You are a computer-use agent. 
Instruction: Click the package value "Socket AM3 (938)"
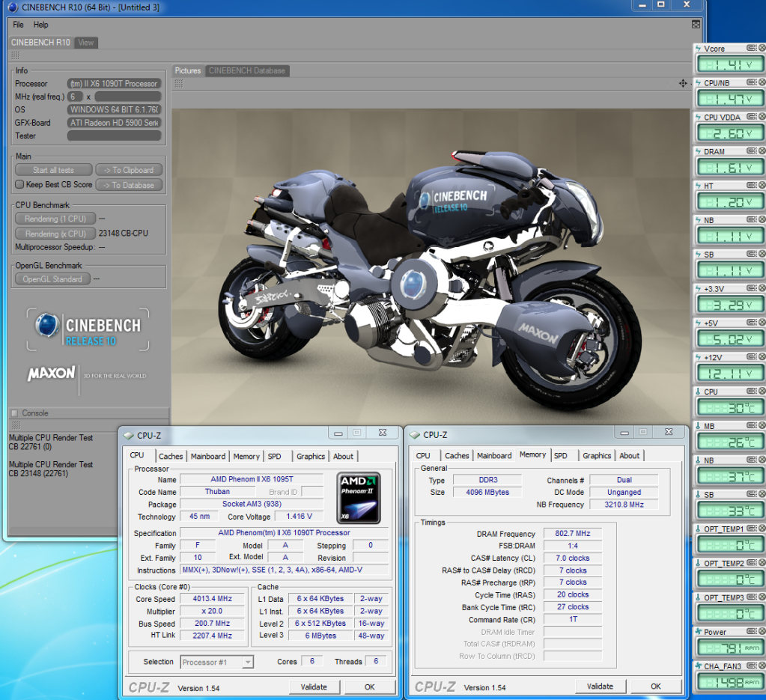pyautogui.click(x=252, y=504)
